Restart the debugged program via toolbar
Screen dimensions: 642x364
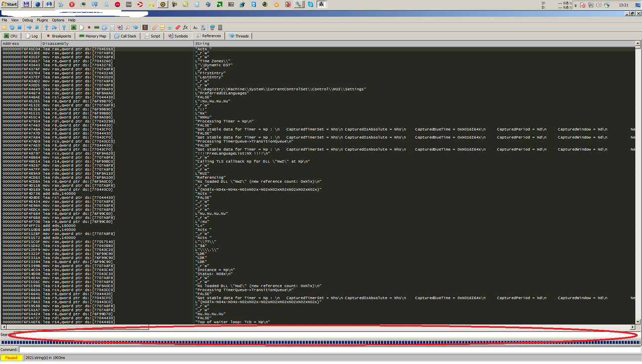pyautogui.click(x=12, y=28)
